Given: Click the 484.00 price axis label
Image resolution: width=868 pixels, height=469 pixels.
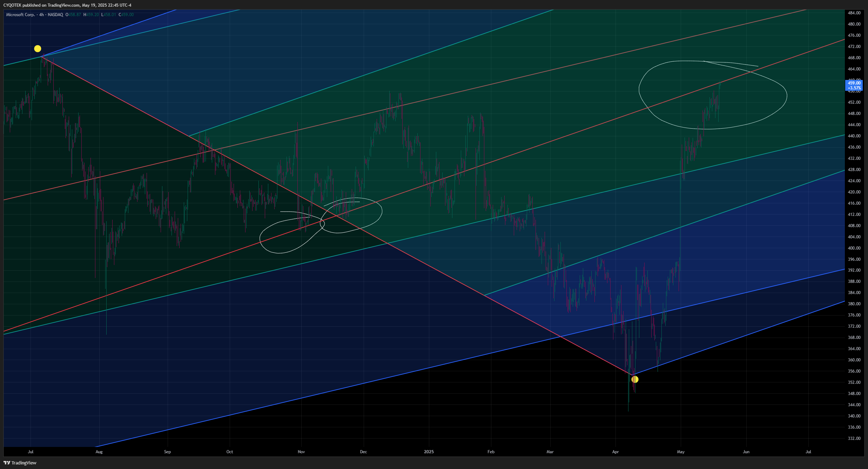Looking at the screenshot, I should click(x=854, y=13).
